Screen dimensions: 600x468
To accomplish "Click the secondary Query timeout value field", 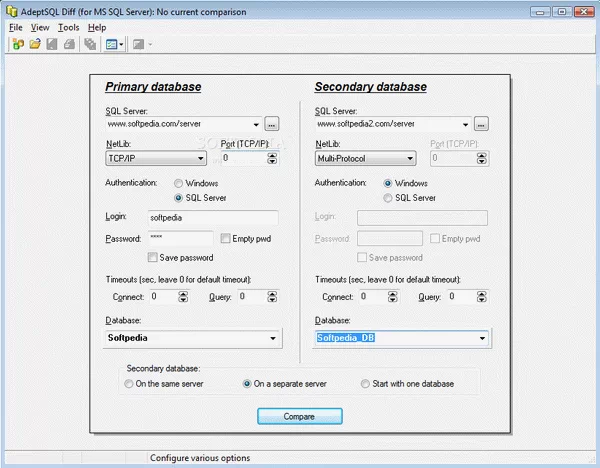I will click(x=462, y=297).
